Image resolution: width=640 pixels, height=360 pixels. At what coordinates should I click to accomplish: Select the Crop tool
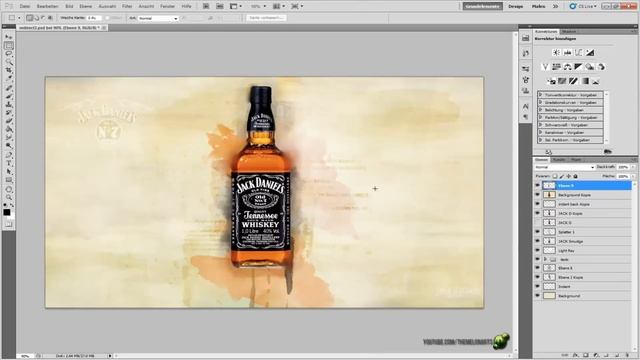click(x=9, y=70)
